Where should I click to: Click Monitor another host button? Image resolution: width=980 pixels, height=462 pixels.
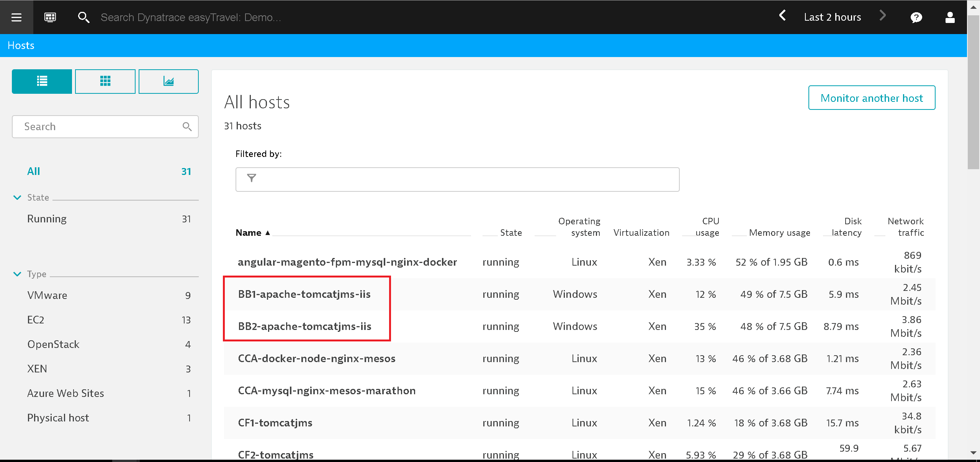coord(872,98)
